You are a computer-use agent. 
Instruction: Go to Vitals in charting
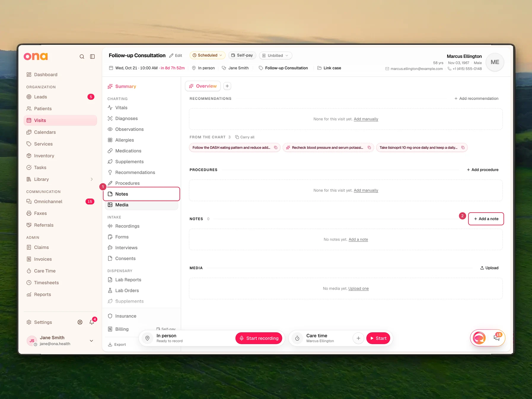(141, 108)
